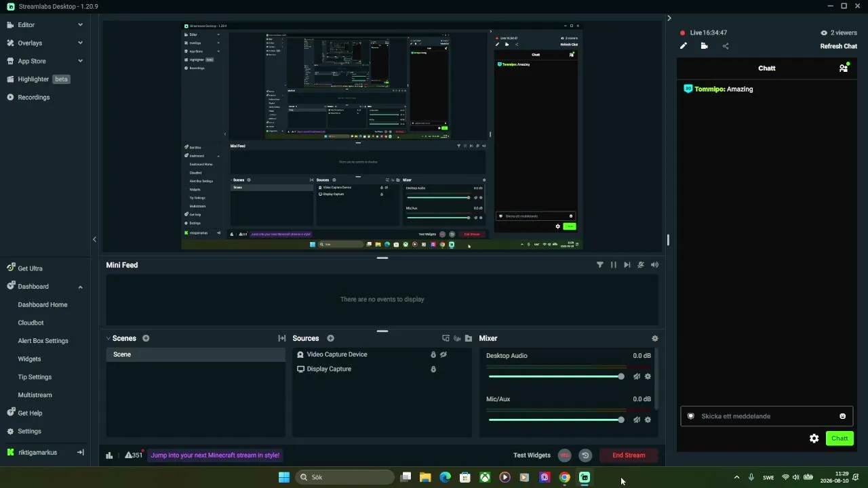Screen dimensions: 868x488
Task: Skip the current Mini Feed alert
Action: click(x=627, y=265)
